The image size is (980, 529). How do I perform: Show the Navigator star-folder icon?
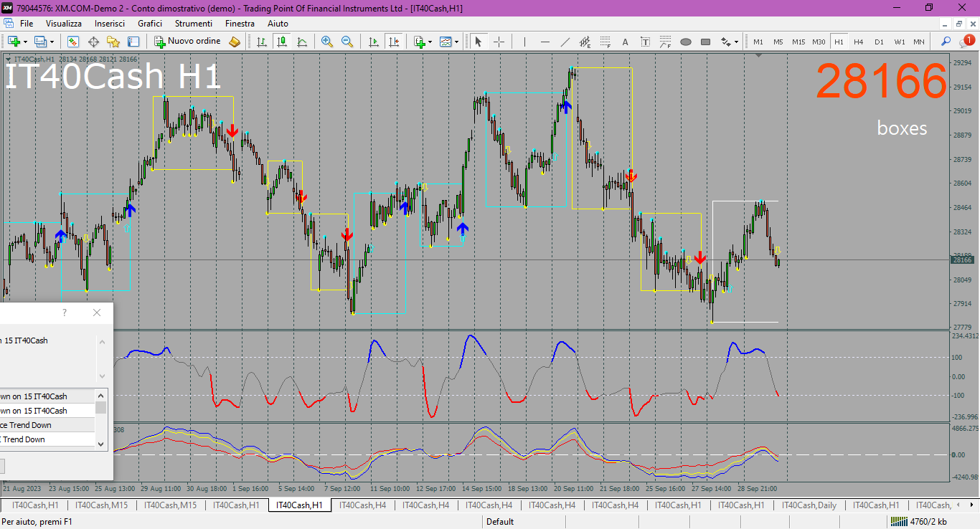coord(113,42)
